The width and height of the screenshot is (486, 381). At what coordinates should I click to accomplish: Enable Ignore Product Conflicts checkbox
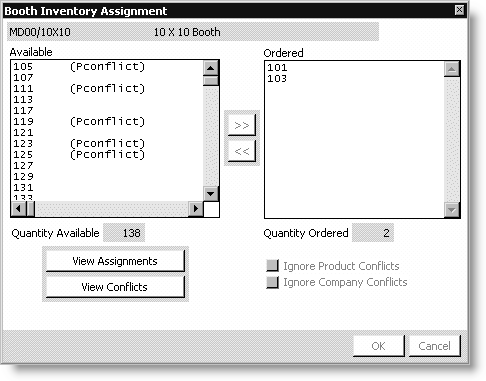point(272,265)
